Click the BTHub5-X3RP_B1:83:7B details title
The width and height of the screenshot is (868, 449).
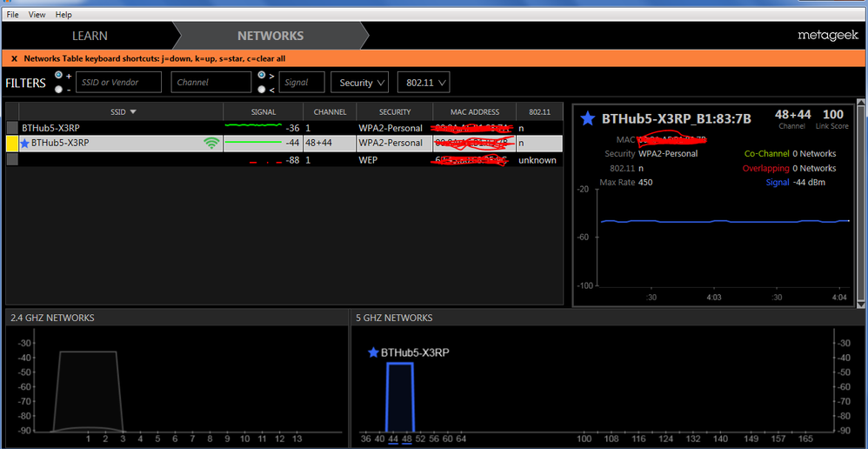677,118
